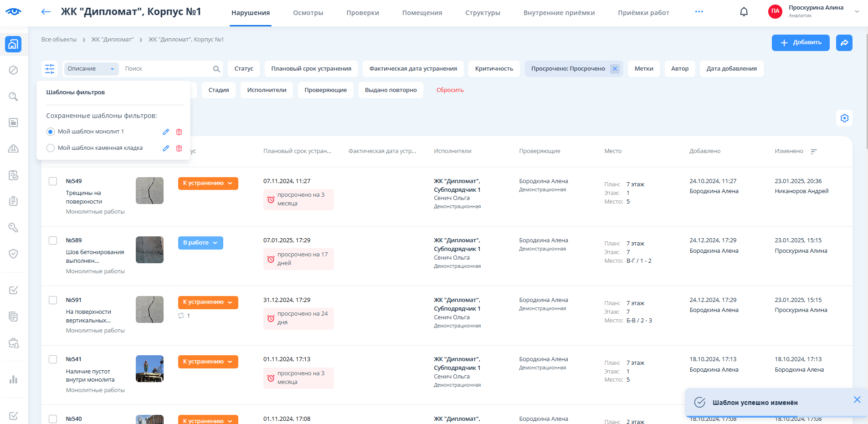Screen dimensions: 868x424
Task: Click the share arrow icon button
Action: pyautogui.click(x=844, y=43)
